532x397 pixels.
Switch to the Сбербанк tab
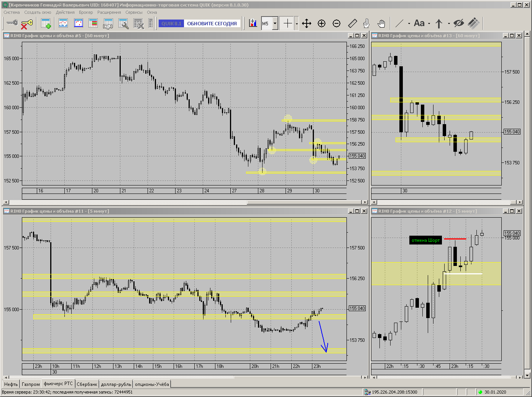tap(87, 384)
